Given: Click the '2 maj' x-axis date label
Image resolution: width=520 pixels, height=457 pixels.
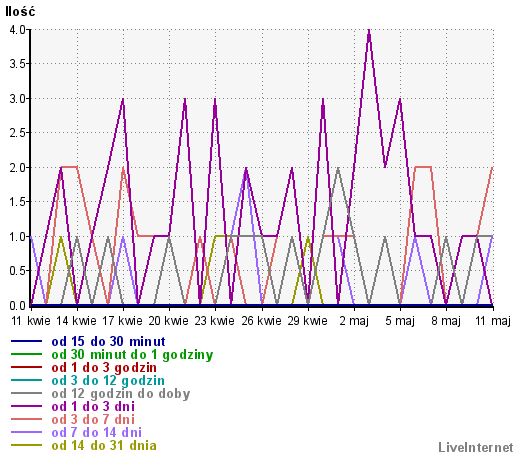Looking at the screenshot, I should 354,321.
